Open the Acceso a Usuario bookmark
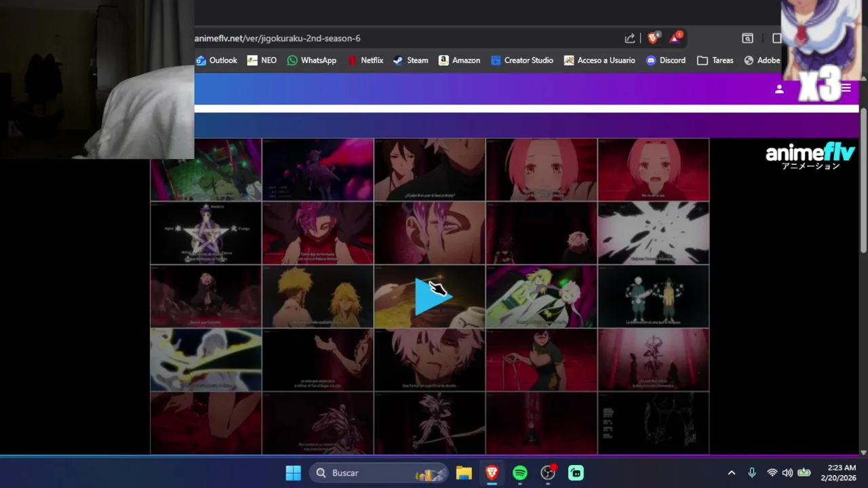The height and width of the screenshot is (488, 868). pyautogui.click(x=599, y=60)
